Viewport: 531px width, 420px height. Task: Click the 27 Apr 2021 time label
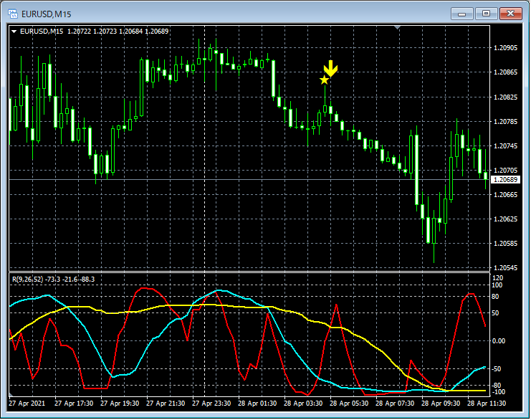(x=27, y=404)
